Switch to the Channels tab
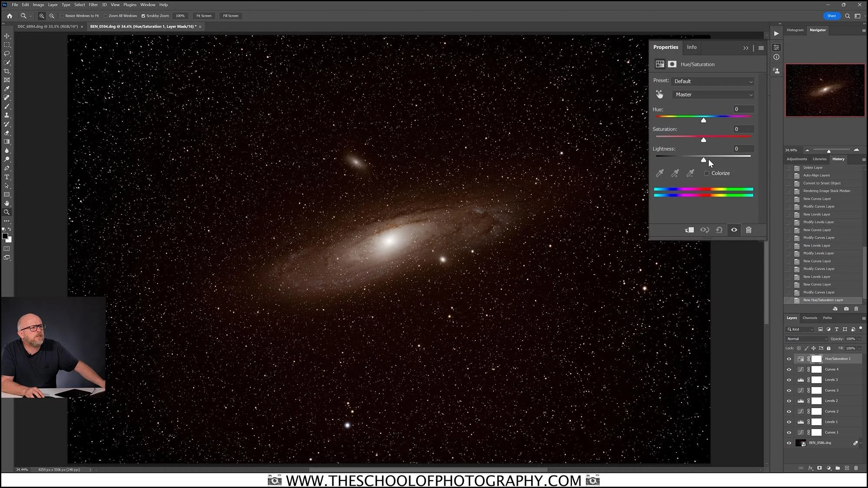 [810, 318]
